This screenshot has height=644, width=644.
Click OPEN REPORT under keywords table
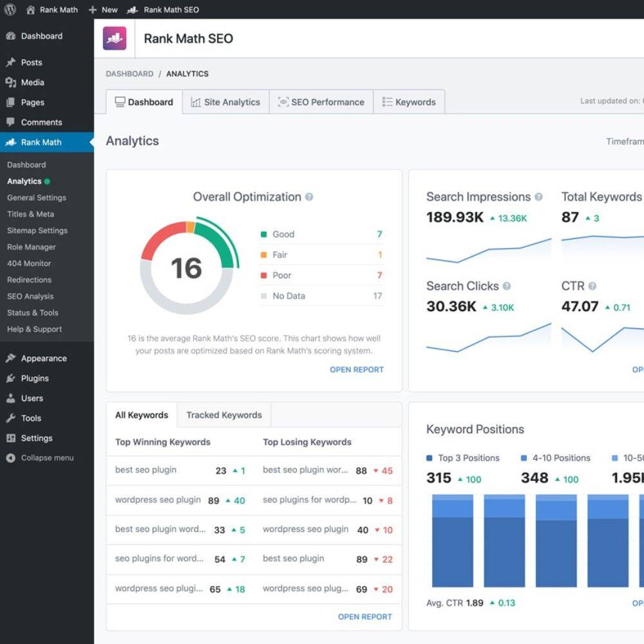pyautogui.click(x=365, y=617)
